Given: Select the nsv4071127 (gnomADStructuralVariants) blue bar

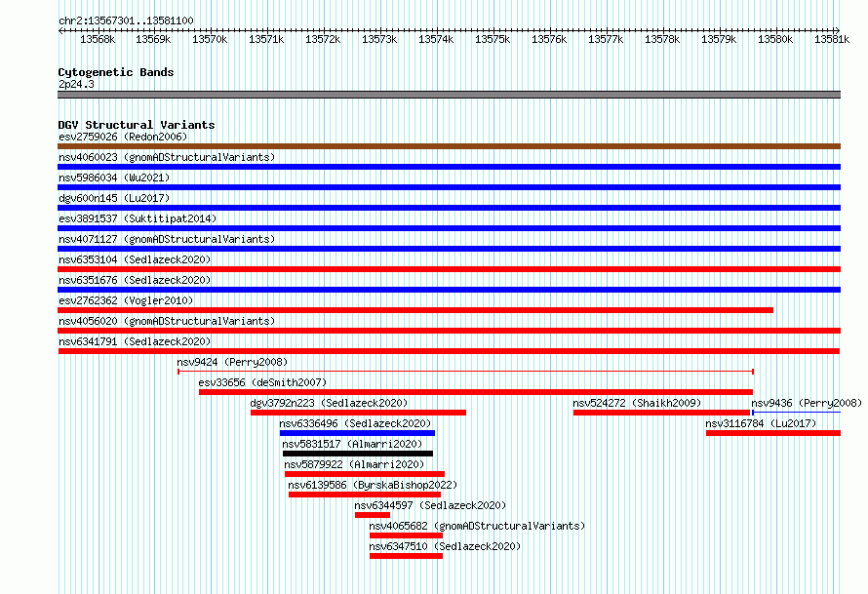Looking at the screenshot, I should point(449,249).
